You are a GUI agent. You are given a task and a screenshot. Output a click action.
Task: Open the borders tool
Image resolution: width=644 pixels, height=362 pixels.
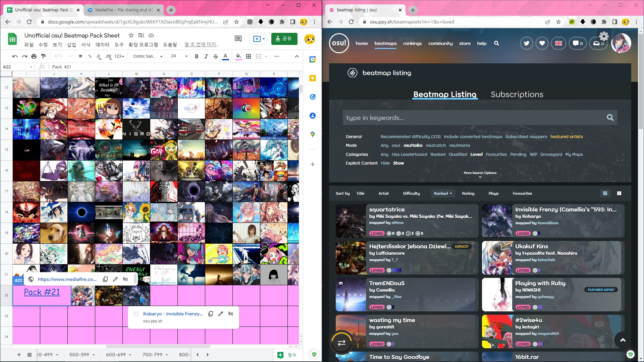[x=249, y=56]
